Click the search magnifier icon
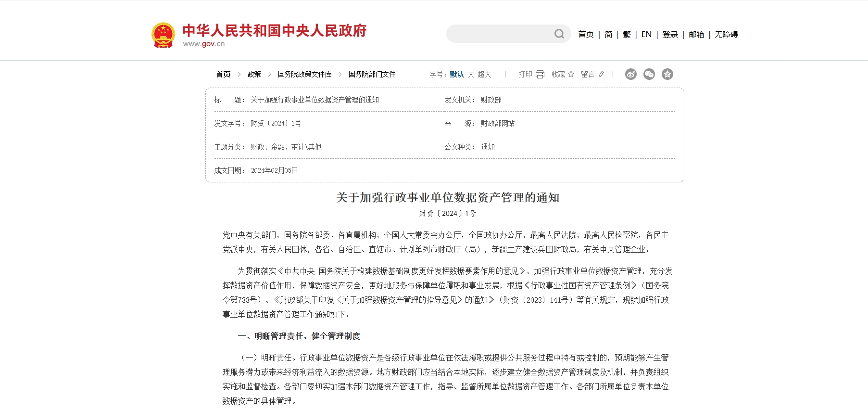 click(559, 34)
